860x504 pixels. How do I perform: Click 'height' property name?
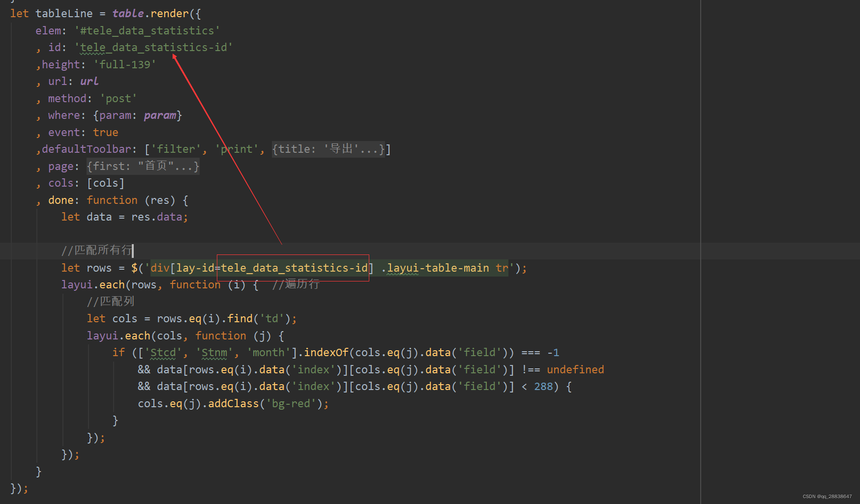(x=61, y=65)
